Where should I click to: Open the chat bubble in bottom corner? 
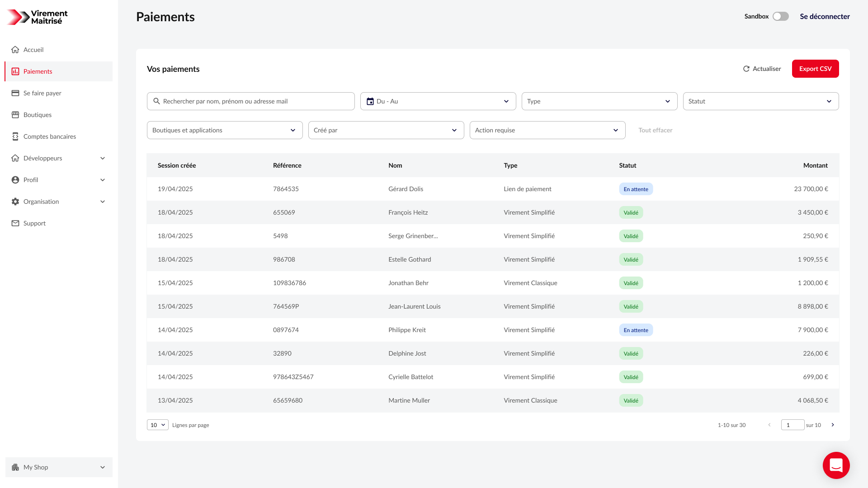pyautogui.click(x=836, y=465)
